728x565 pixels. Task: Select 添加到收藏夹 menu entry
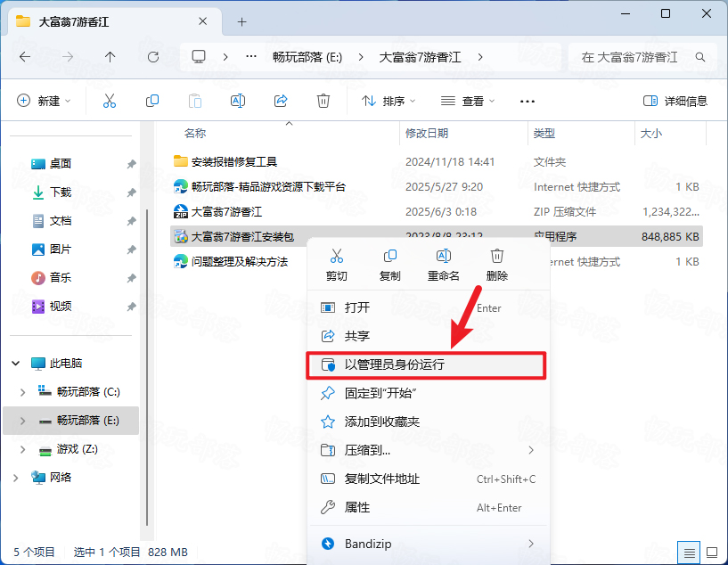428,422
